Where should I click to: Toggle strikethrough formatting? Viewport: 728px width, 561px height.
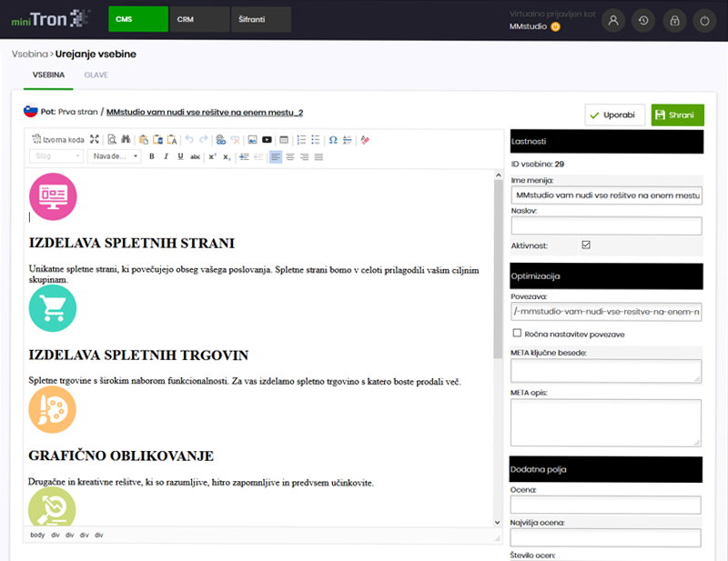coord(195,156)
